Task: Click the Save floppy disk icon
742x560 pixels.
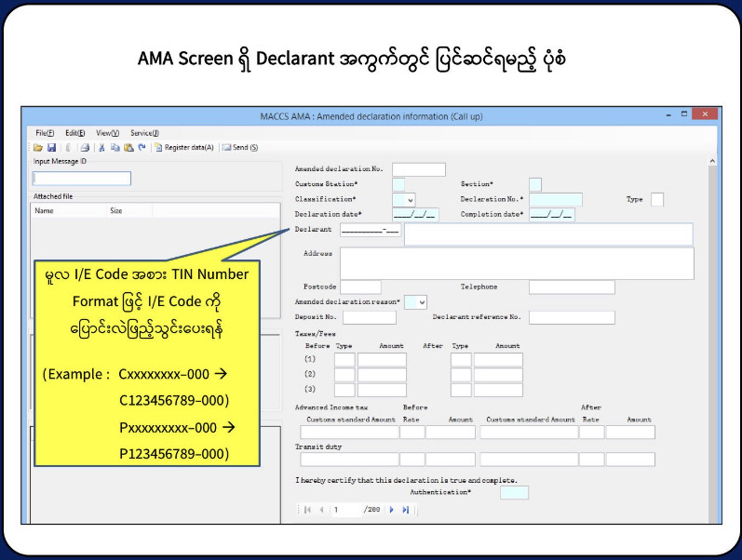Action: 52,148
